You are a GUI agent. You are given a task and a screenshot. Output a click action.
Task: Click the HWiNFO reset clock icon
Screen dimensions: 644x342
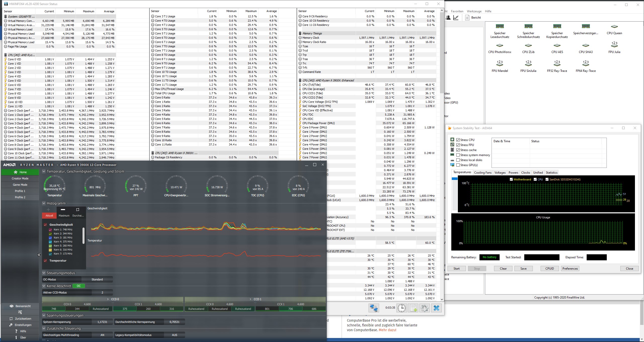402,308
